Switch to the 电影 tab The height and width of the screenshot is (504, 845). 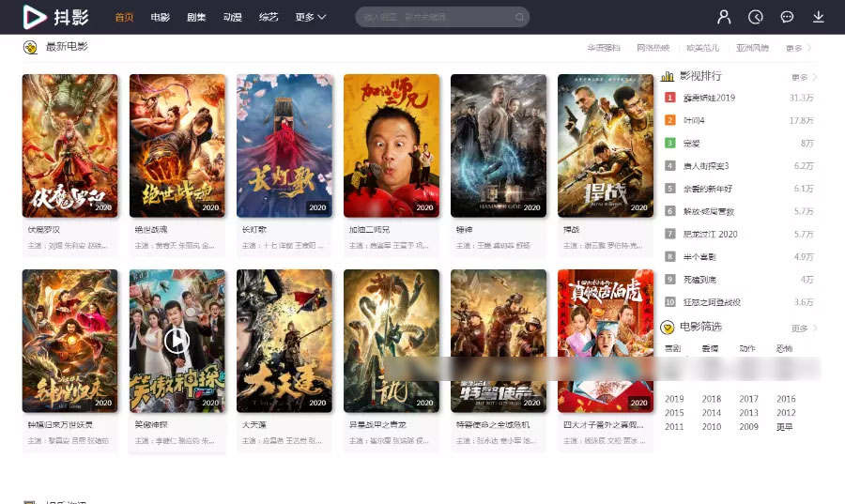pyautogui.click(x=160, y=17)
